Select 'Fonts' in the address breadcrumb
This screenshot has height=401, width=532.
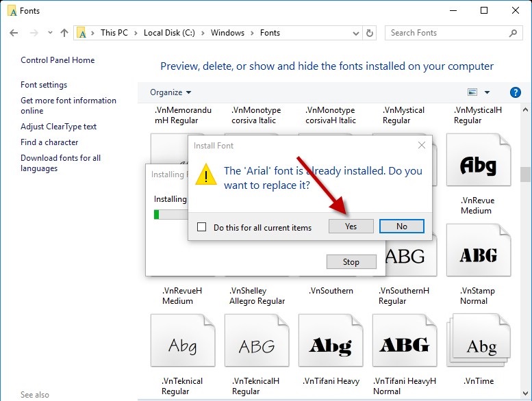pos(270,33)
